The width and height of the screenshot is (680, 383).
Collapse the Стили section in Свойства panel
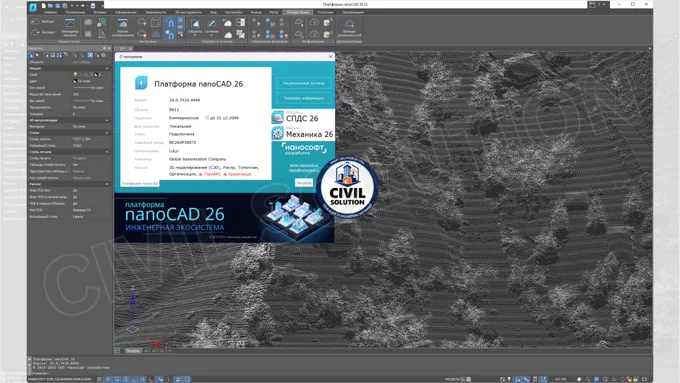pos(107,133)
